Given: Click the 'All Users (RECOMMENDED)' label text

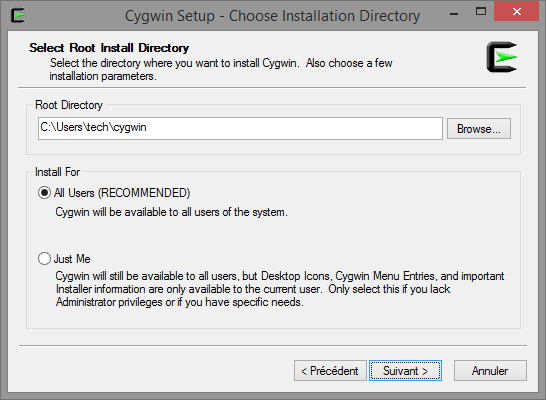Looking at the screenshot, I should (122, 193).
